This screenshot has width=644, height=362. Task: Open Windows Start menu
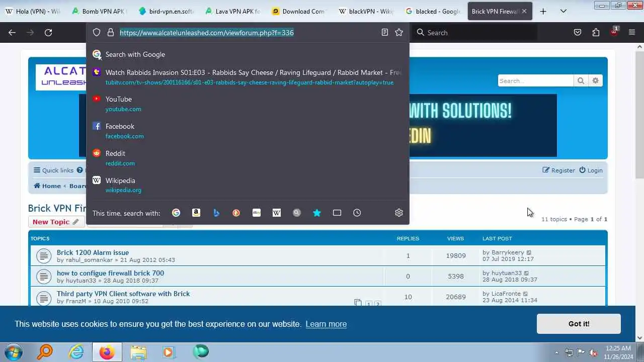[x=13, y=351]
